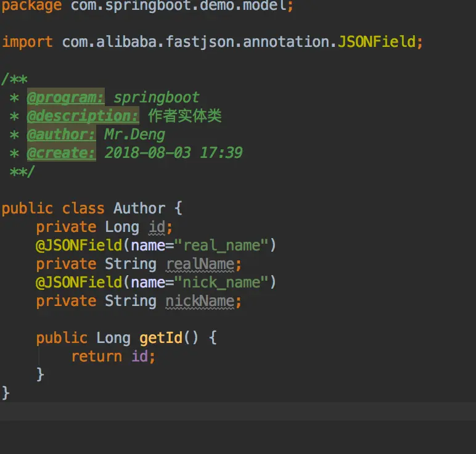
Task: Click the realName field declaration
Action: tap(200, 264)
